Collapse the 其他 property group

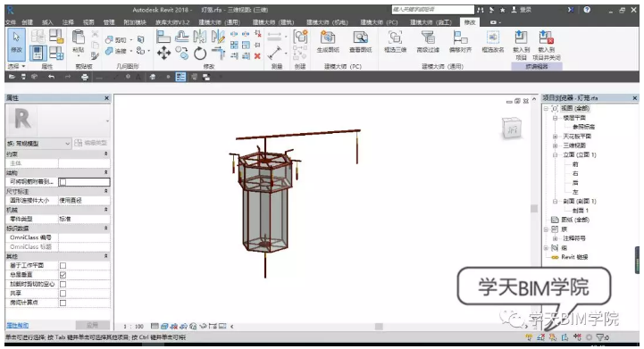point(106,256)
